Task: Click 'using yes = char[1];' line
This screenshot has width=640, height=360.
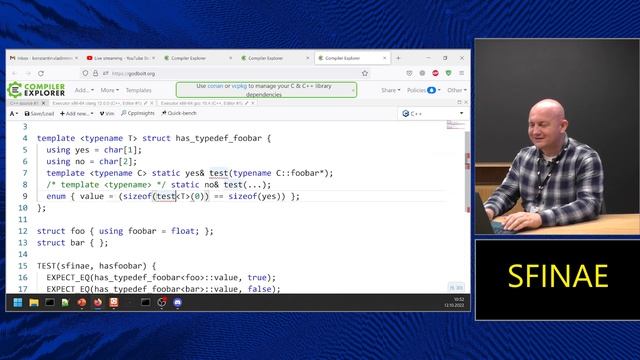Action: pyautogui.click(x=94, y=150)
